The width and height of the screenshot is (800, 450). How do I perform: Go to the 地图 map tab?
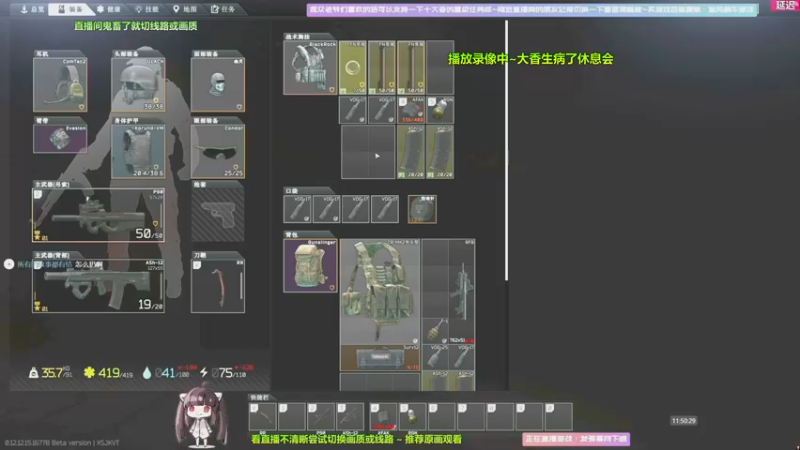pos(185,9)
